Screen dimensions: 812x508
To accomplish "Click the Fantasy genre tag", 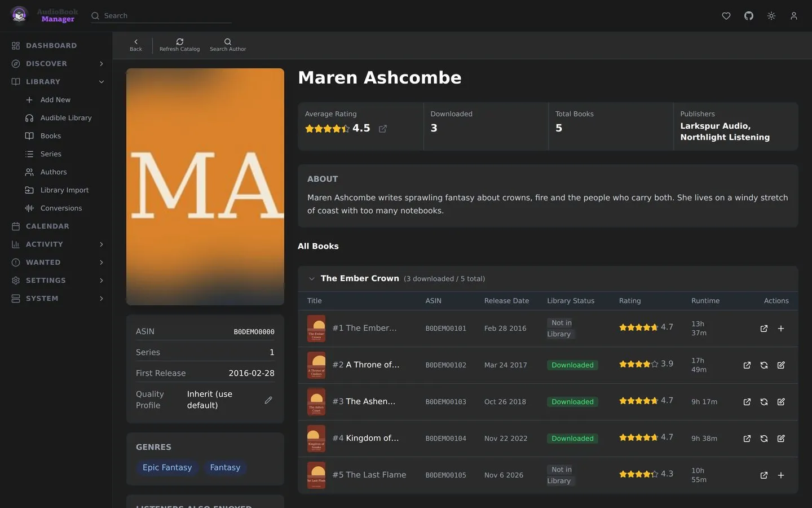I will pyautogui.click(x=225, y=467).
